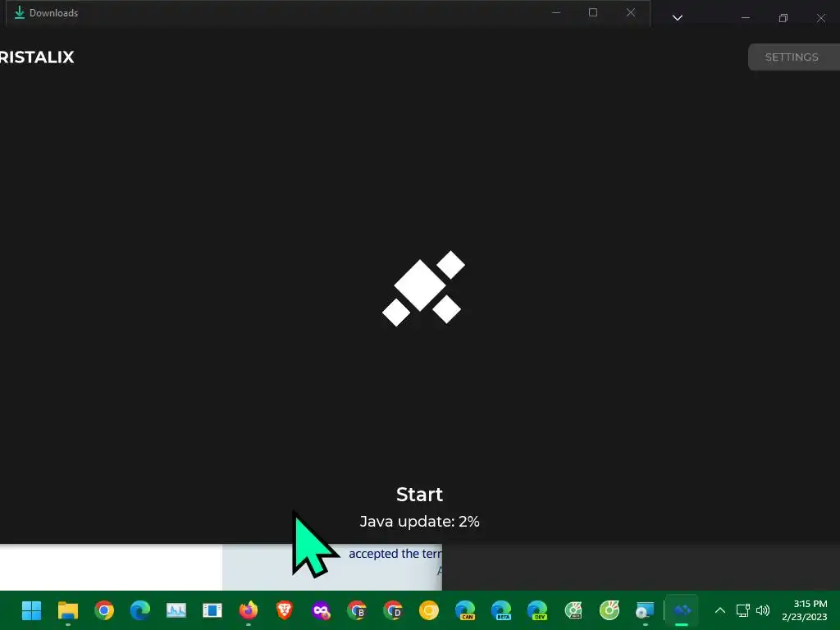Restore down the launcher window

(783, 18)
